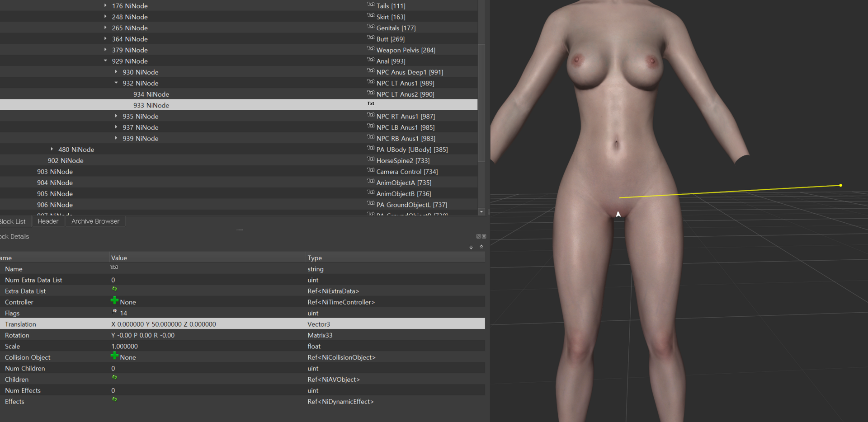Click the Txt icon beside Tails [111]
Viewport: 868px width, 422px height.
pyautogui.click(x=371, y=5)
